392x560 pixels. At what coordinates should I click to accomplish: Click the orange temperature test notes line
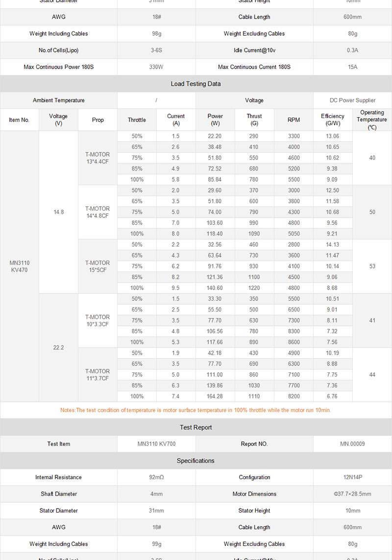[x=196, y=411]
